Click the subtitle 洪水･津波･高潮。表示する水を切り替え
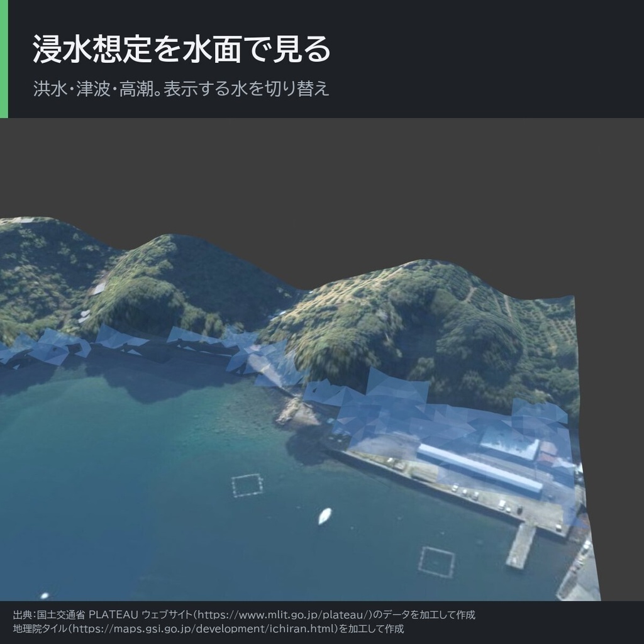The width and height of the screenshot is (644, 644). (181, 89)
